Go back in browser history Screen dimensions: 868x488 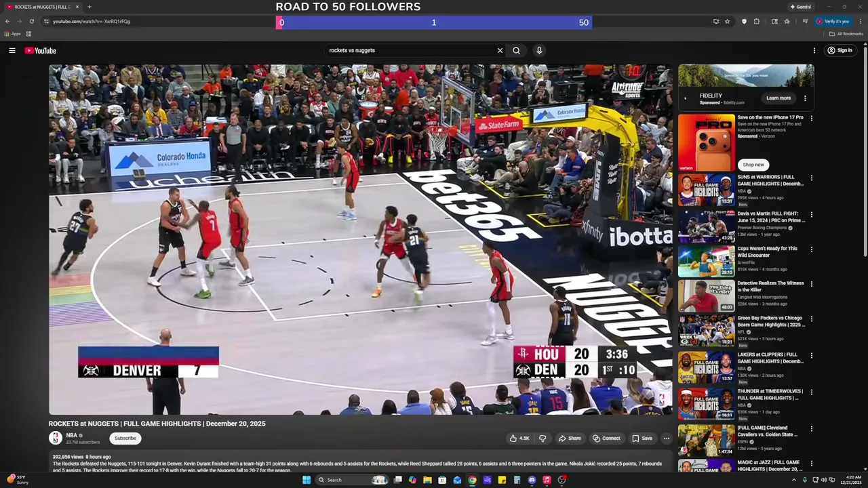pyautogui.click(x=7, y=21)
